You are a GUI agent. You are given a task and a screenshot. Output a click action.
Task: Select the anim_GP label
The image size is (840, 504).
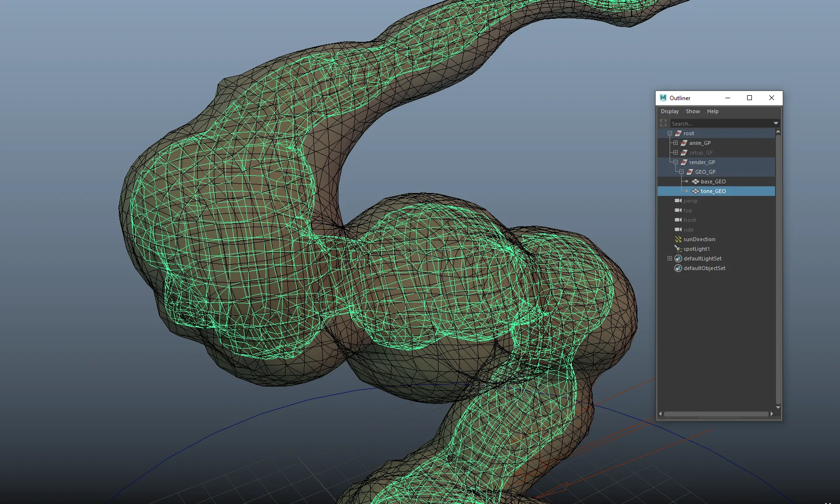[700, 143]
